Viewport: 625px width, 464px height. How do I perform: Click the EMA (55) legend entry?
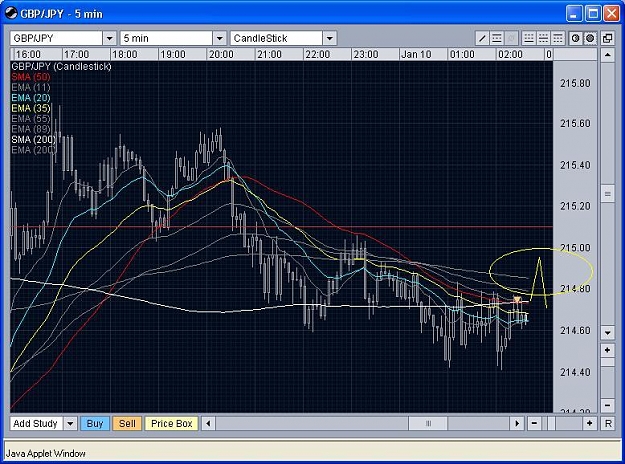[31, 118]
